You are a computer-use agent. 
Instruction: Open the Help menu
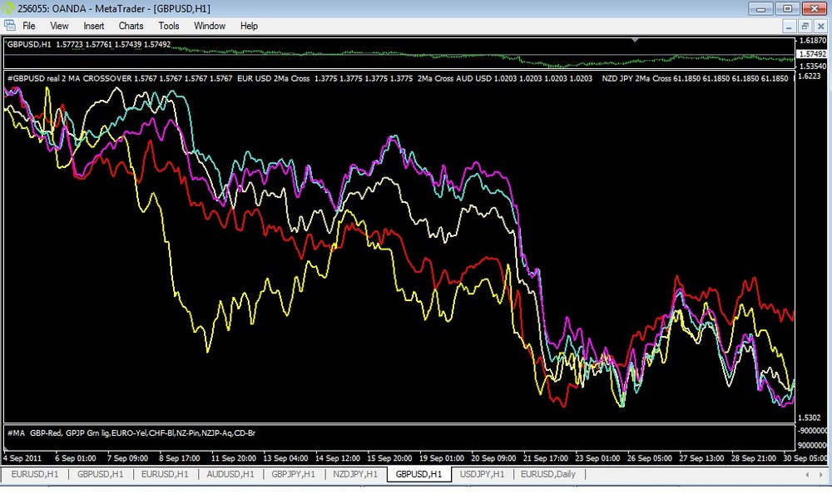click(249, 26)
